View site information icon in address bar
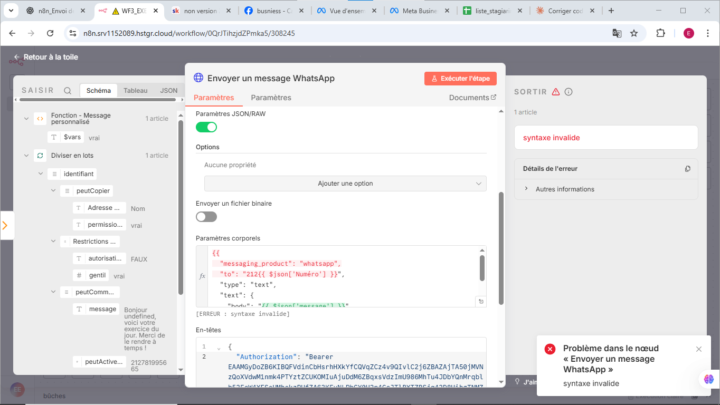The width and height of the screenshot is (720, 405). [73, 33]
